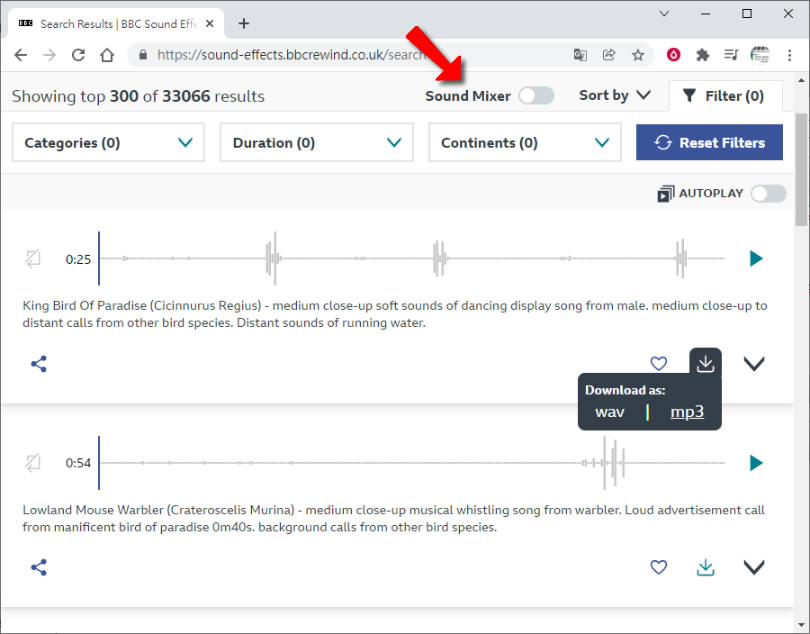Seek in King Bird Of Paradise waveform
Image resolution: width=810 pixels, height=634 pixels.
point(412,258)
